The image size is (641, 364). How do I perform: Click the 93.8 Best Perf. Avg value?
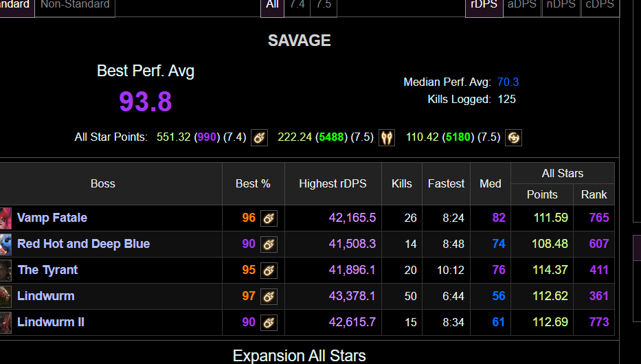(145, 102)
